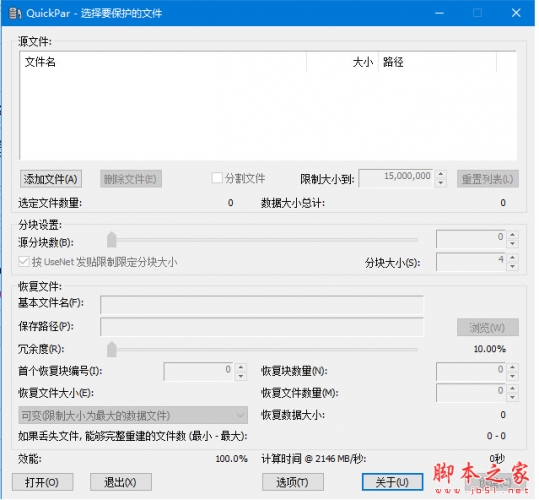Click the 10.00% redundancy value text
The height and width of the screenshot is (500, 539).
pyautogui.click(x=490, y=349)
